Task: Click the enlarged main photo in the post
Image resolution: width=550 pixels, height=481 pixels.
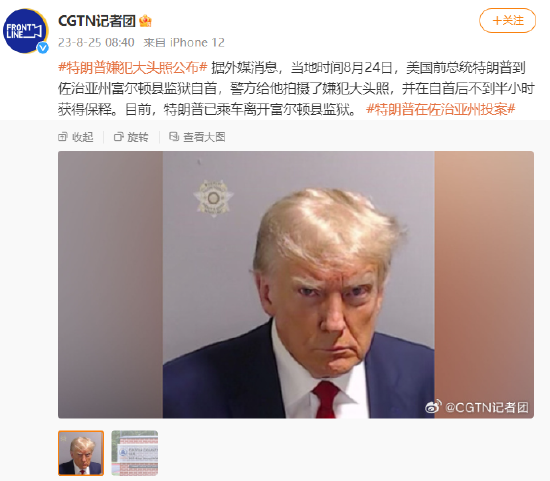Action: [x=296, y=285]
